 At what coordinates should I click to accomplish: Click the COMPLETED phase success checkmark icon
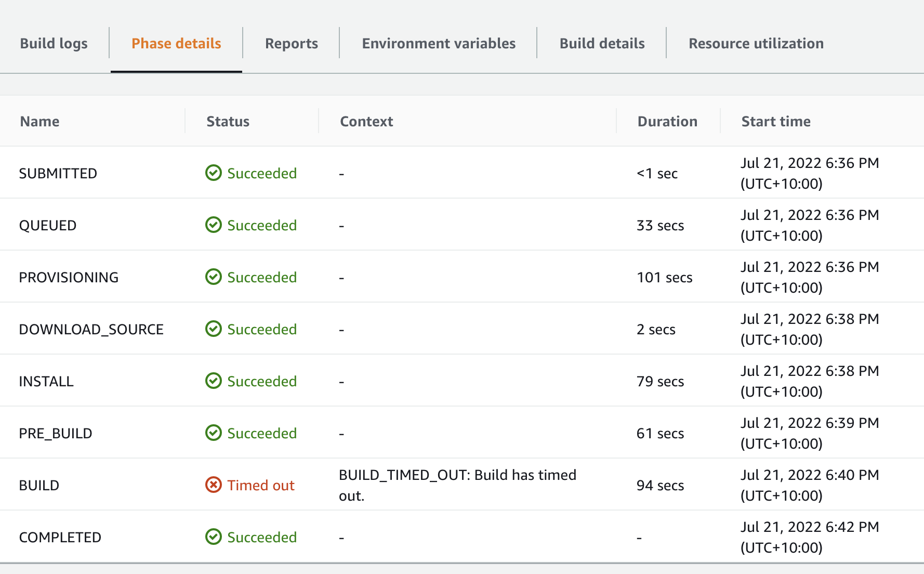coord(213,537)
